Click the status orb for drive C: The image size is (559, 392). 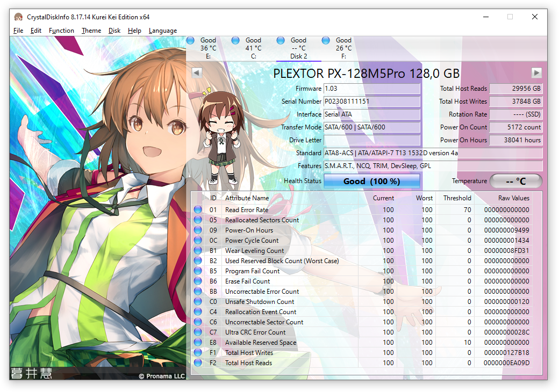(x=235, y=41)
